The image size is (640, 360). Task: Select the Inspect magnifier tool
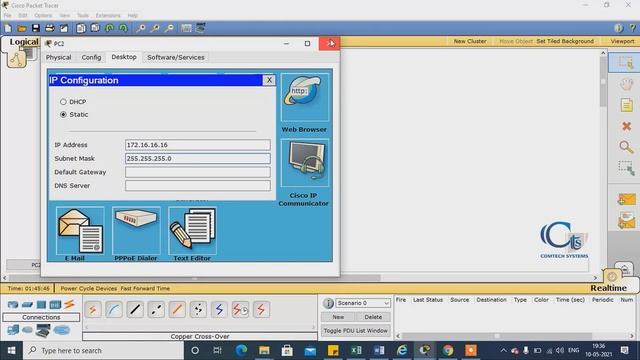[626, 147]
